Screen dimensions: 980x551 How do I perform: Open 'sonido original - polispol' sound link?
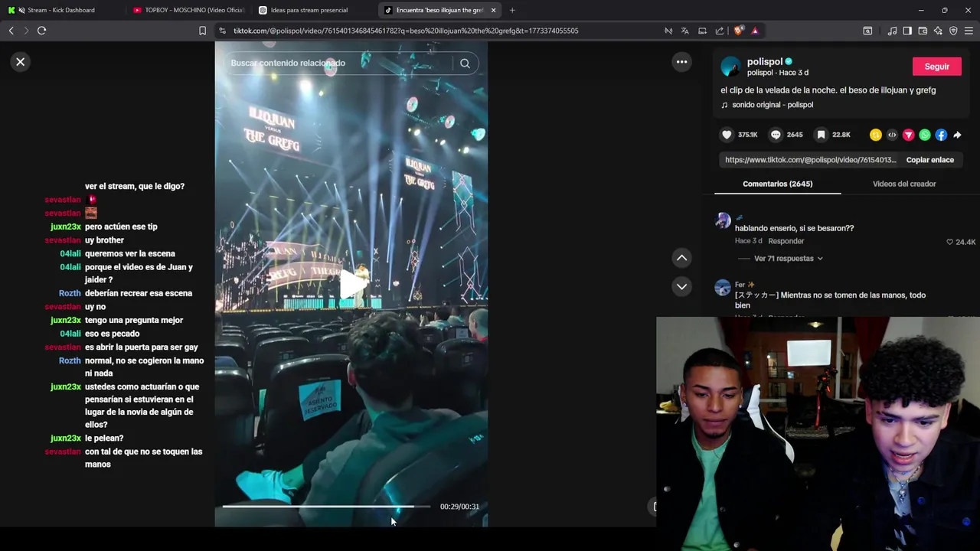pyautogui.click(x=773, y=105)
